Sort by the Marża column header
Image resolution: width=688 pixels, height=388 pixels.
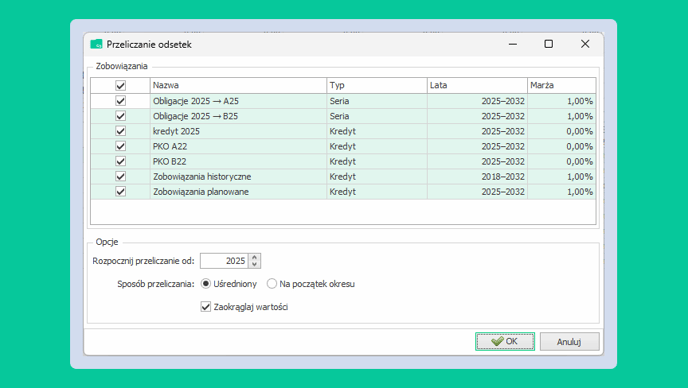point(562,86)
